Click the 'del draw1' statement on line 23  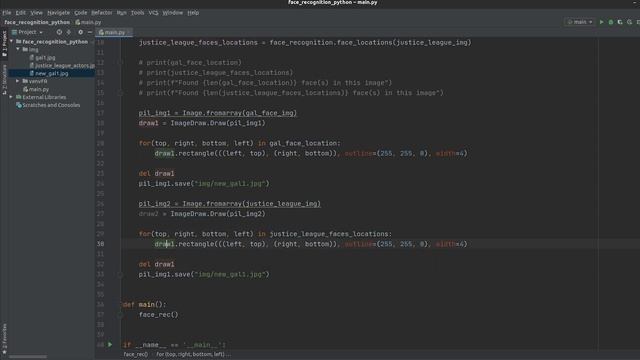pyautogui.click(x=156, y=173)
